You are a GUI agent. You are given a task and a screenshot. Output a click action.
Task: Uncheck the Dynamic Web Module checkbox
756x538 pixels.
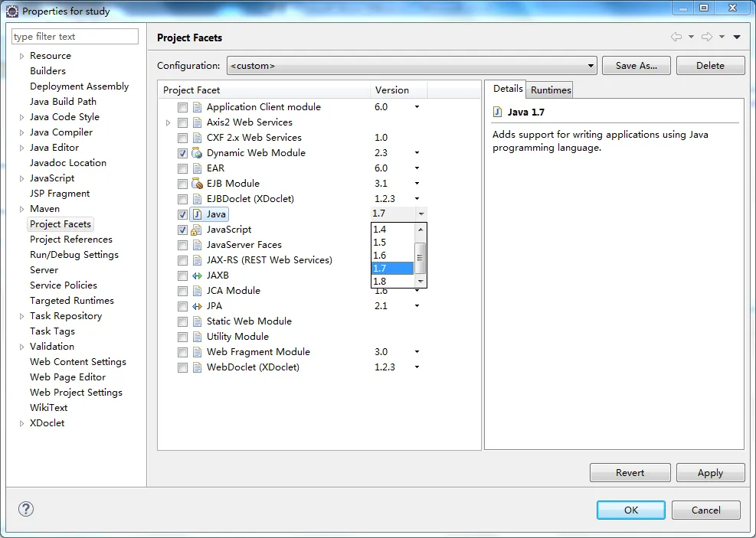(x=182, y=154)
